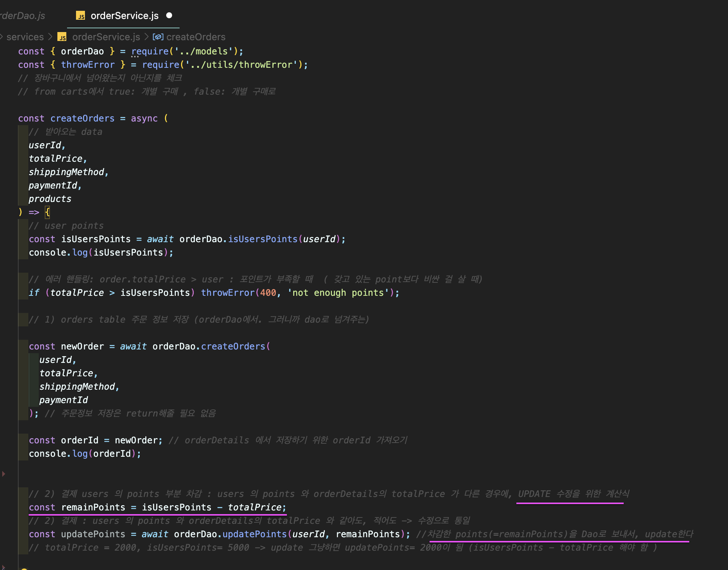728x570 pixels.
Task: Open the createOrders breadcrumb symbol list
Action: click(196, 37)
